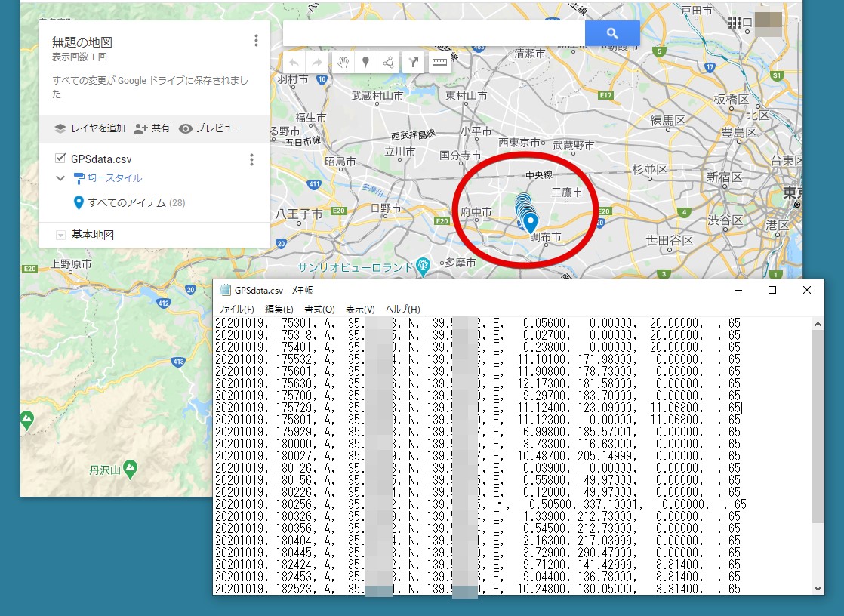The width and height of the screenshot is (844, 616).
Task: Click the paint roller uniform style icon
Action: (79, 178)
